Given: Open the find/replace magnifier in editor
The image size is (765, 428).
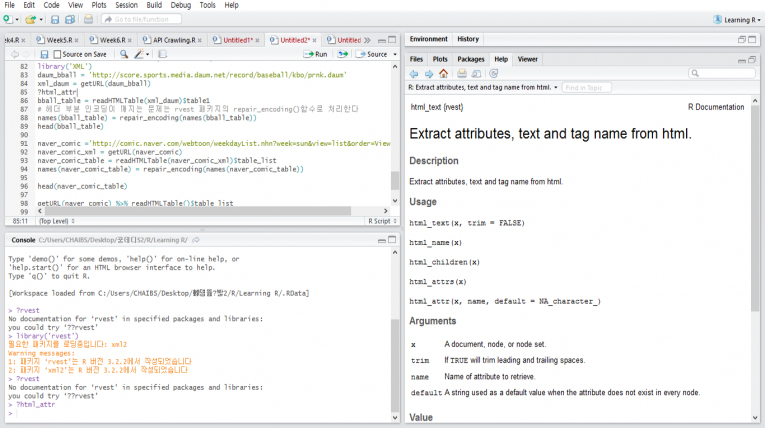Looking at the screenshot, I should [x=123, y=54].
